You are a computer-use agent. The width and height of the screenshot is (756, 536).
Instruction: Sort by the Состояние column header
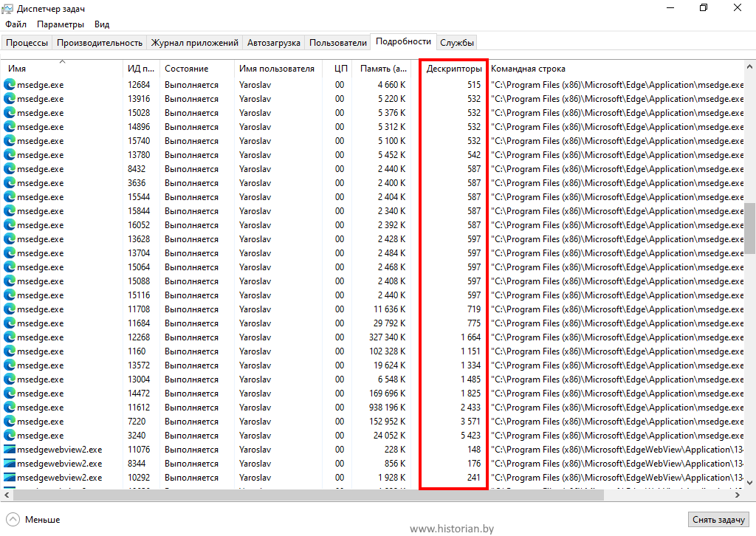[196, 69]
